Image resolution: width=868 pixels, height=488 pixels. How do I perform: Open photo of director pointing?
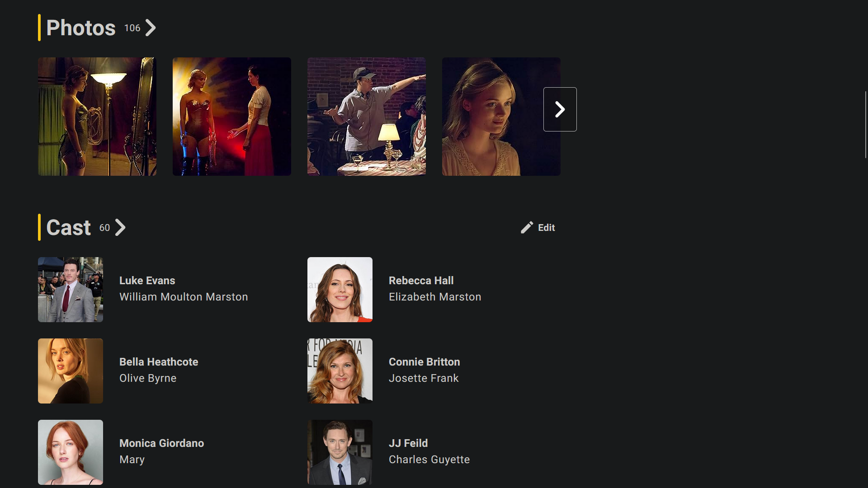pyautogui.click(x=366, y=117)
